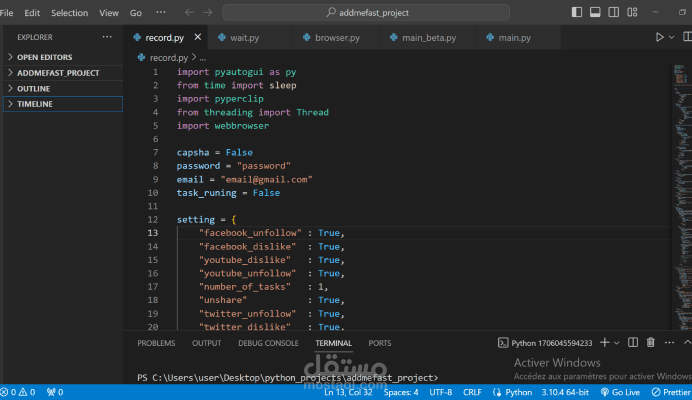The height and width of the screenshot is (400, 692).
Task: Click pyperclip import on line 3
Action: click(x=239, y=98)
